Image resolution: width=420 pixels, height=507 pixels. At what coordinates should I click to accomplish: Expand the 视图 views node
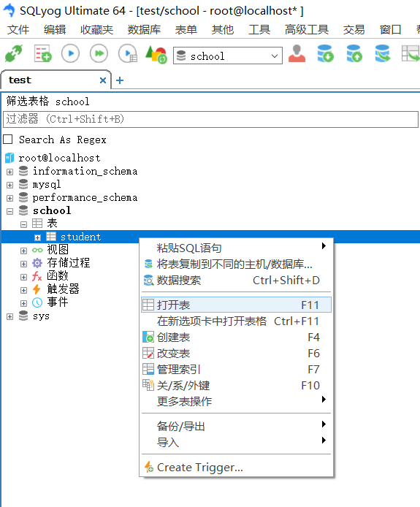23,251
